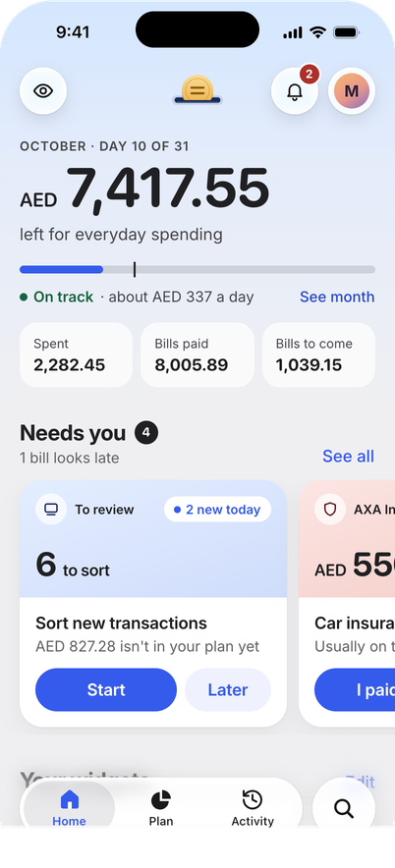Tap Later on the sort transactions card
This screenshot has width=395, height=868.
pyautogui.click(x=228, y=689)
